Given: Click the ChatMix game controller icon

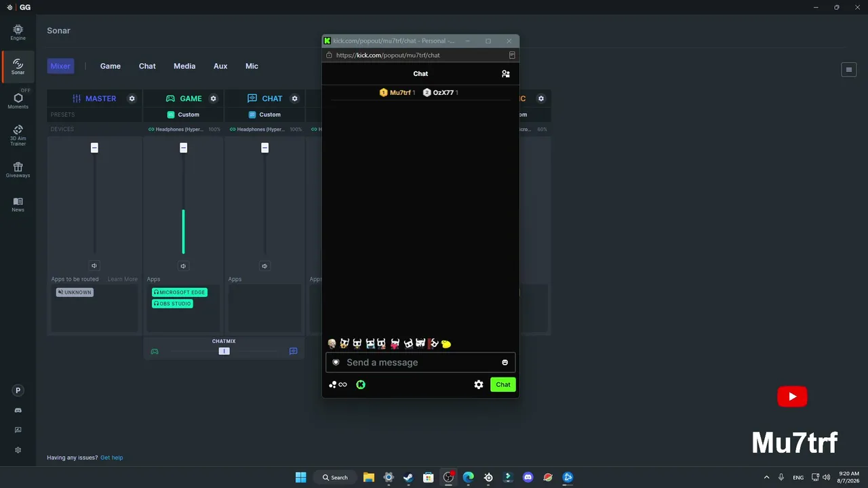Looking at the screenshot, I should [x=155, y=351].
